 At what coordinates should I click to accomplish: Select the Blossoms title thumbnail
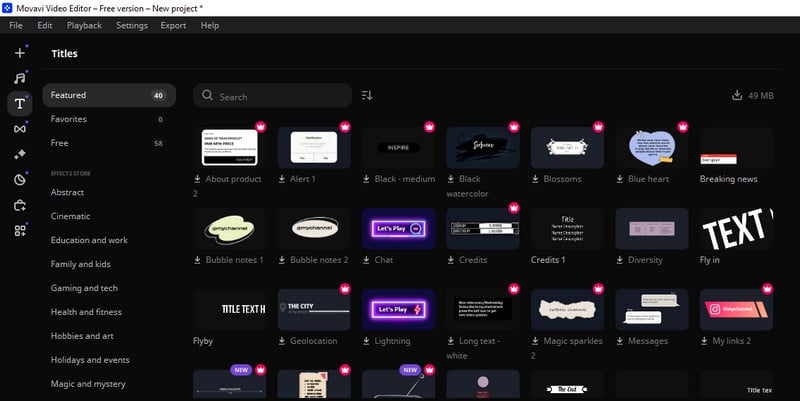pos(567,147)
